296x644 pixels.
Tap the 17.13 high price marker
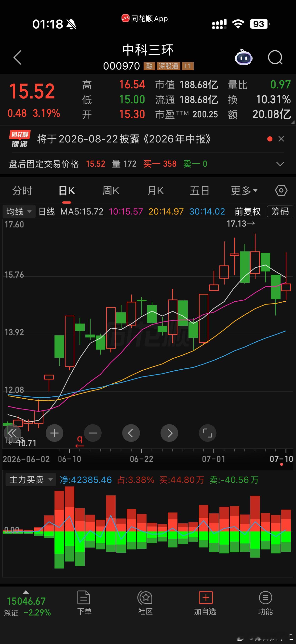click(241, 224)
